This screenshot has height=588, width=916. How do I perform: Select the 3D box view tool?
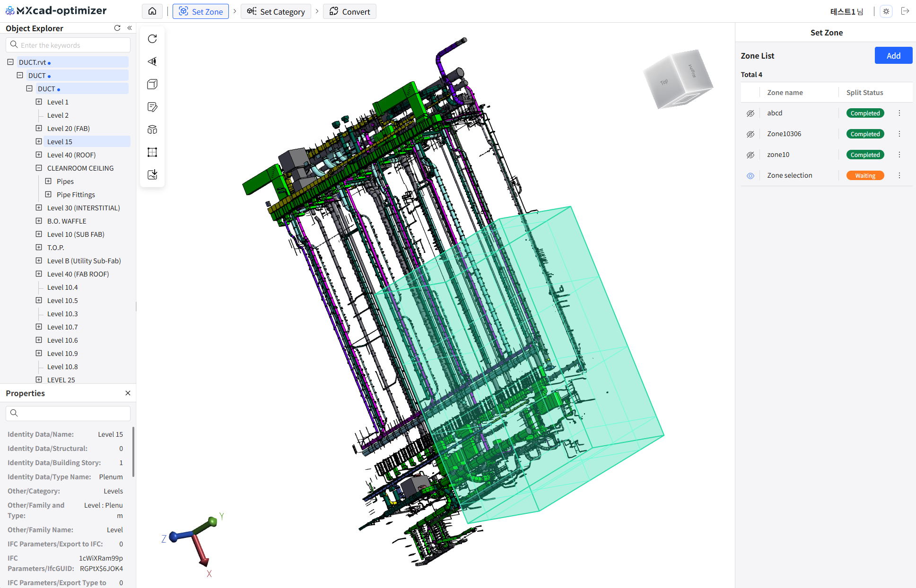[x=152, y=84]
